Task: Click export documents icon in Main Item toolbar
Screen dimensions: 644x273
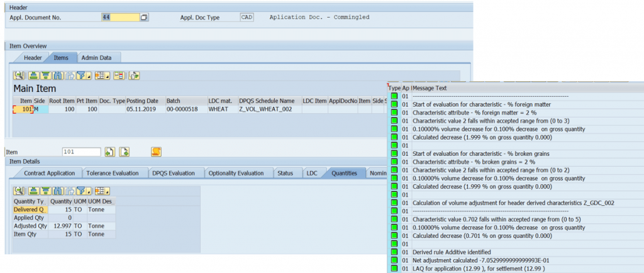Action: (x=134, y=75)
